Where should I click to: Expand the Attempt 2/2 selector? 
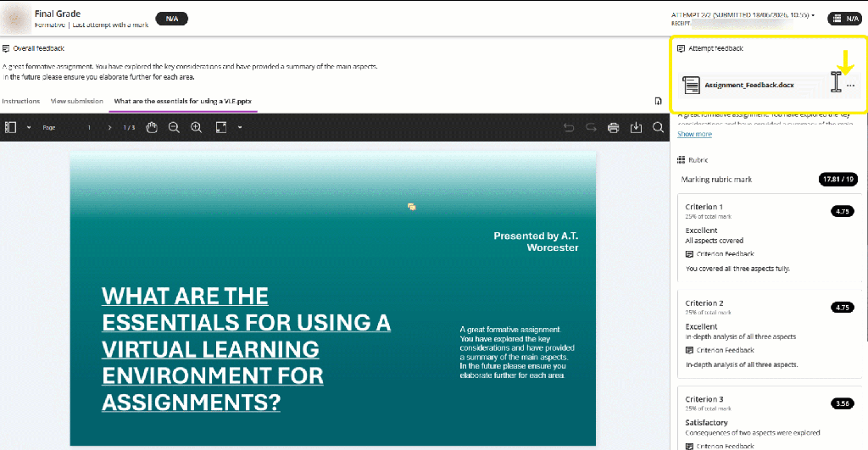pos(743,15)
